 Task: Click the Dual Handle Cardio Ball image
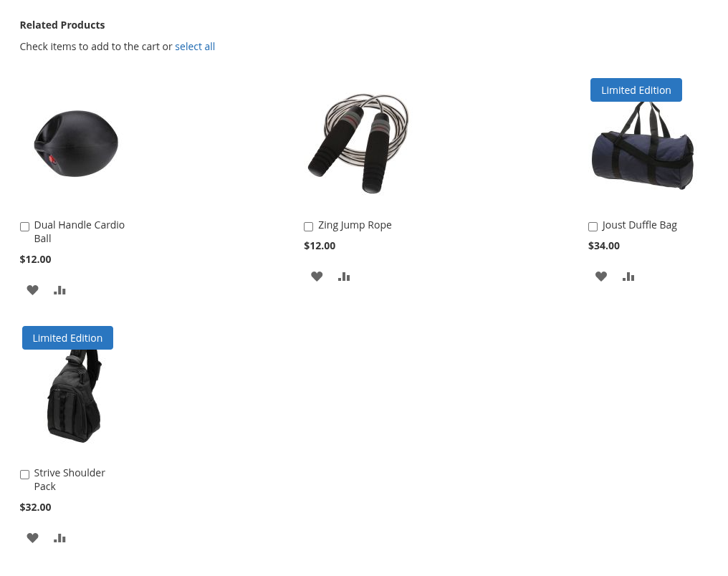[76, 143]
